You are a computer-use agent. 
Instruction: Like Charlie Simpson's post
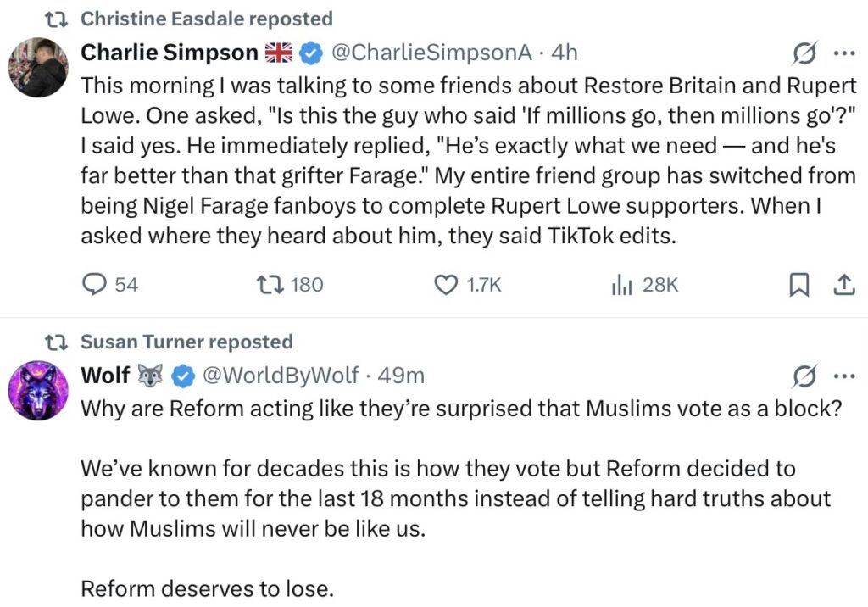click(x=446, y=285)
